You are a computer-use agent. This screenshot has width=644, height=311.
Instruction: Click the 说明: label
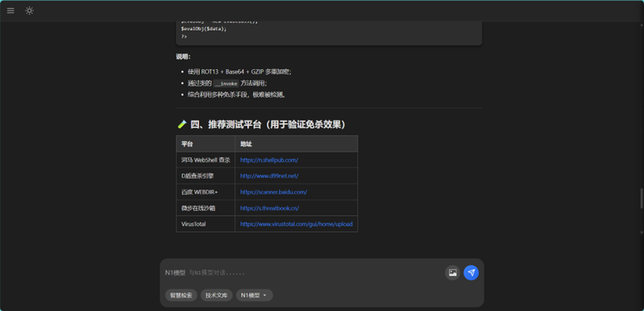183,57
